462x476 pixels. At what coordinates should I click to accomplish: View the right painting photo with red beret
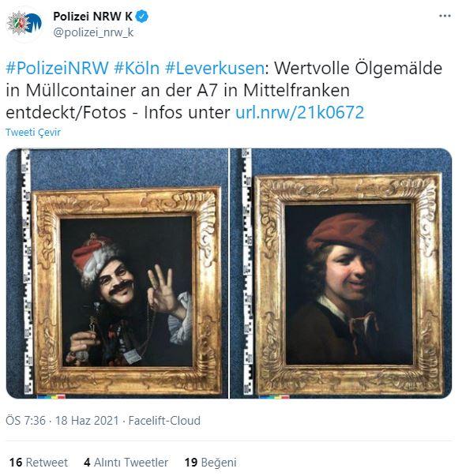341,273
